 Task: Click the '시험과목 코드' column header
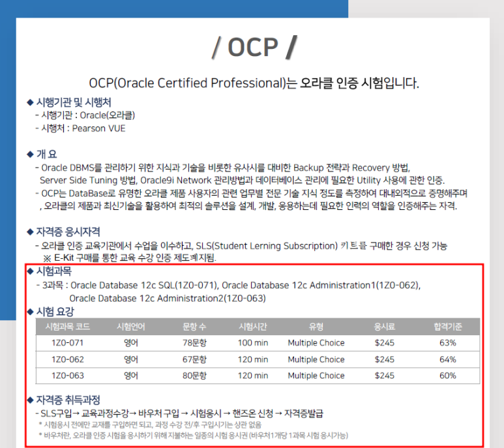click(x=68, y=327)
